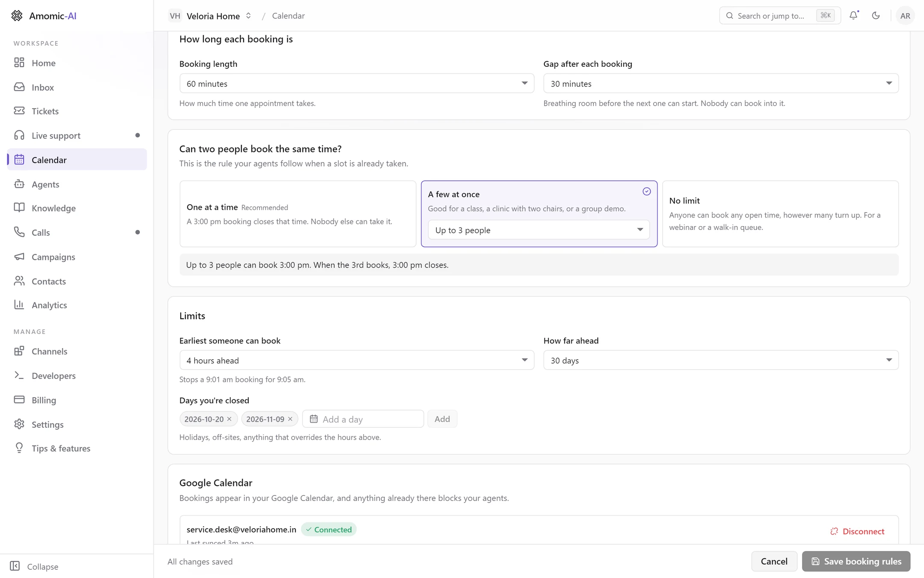Remove closed day 2026-10-20

(x=229, y=419)
